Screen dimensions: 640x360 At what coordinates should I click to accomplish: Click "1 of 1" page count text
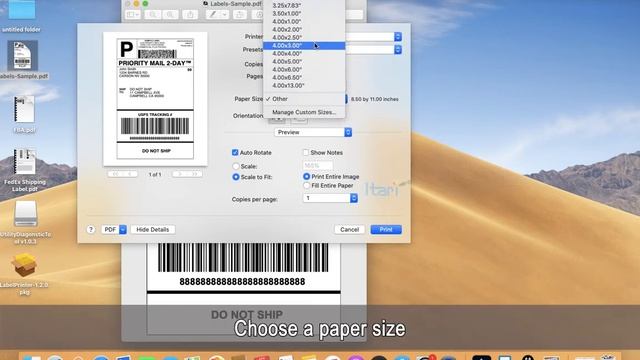[155, 174]
